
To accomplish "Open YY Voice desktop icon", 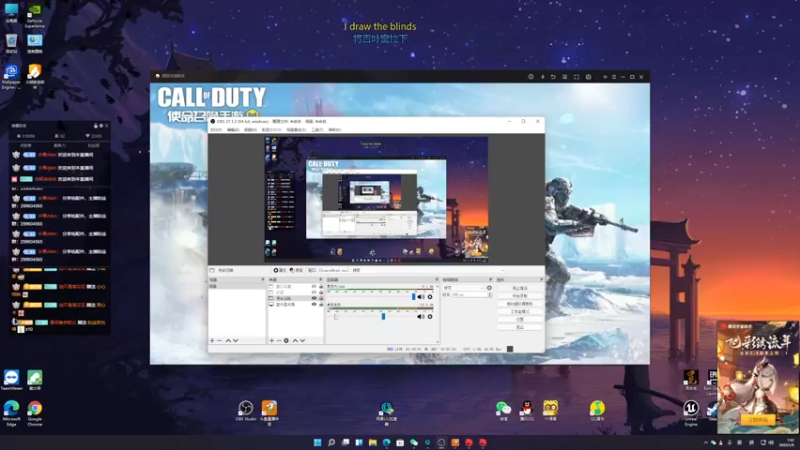I will click(x=551, y=411).
